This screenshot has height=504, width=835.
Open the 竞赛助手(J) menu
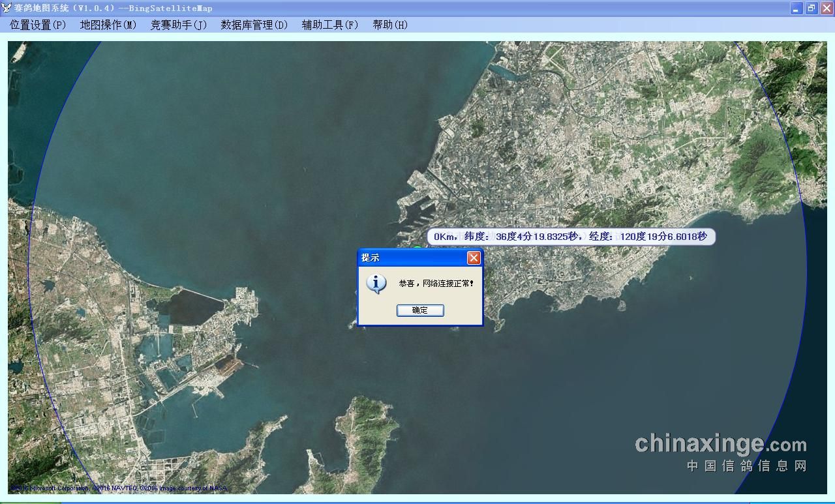pyautogui.click(x=179, y=25)
